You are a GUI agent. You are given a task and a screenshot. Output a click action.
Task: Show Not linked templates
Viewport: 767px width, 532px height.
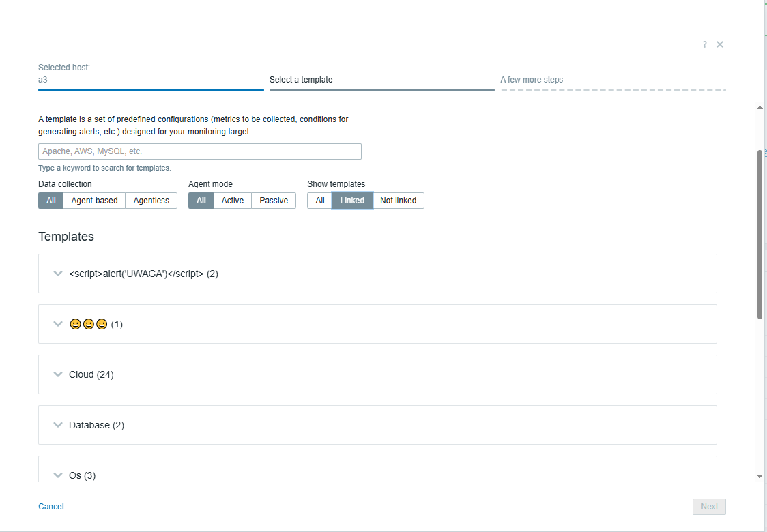(x=399, y=201)
